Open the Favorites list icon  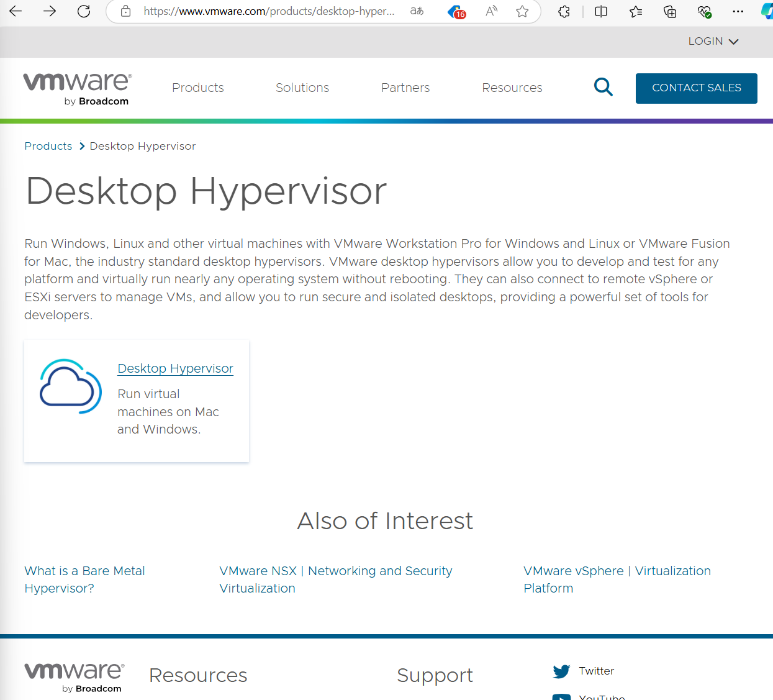[636, 11]
